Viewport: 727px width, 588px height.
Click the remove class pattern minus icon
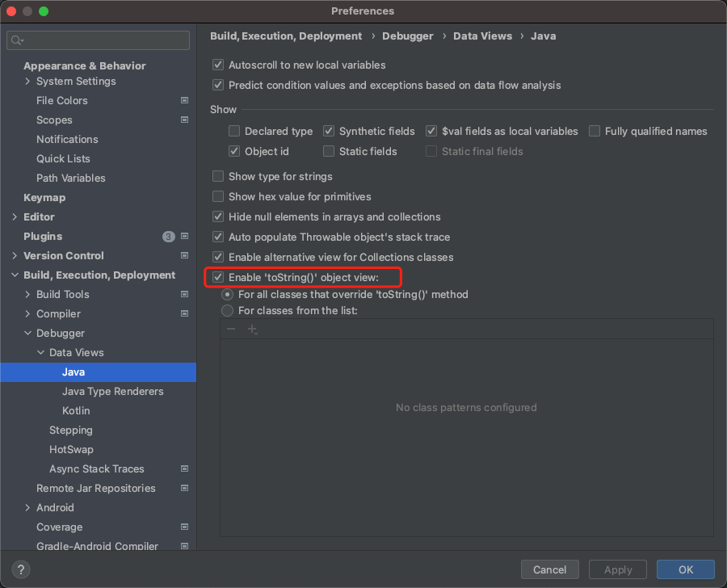(231, 330)
